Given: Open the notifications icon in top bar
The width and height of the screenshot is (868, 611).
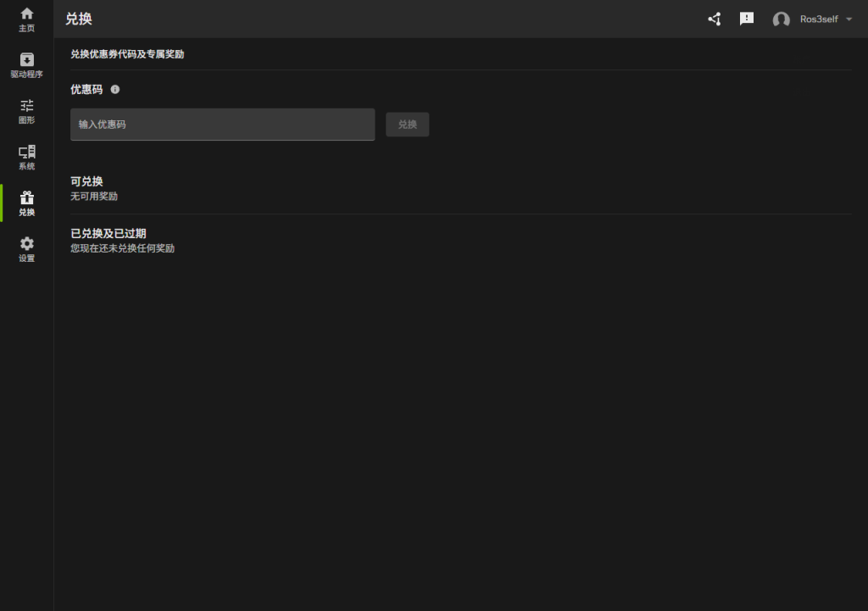Looking at the screenshot, I should pos(747,19).
